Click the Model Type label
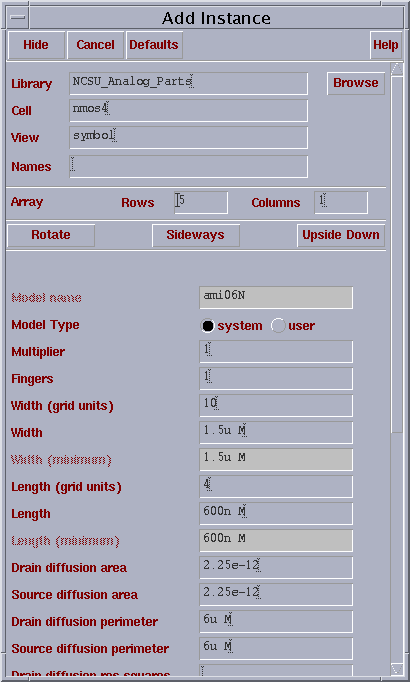Viewport: 410px width, 682px height. click(45, 325)
